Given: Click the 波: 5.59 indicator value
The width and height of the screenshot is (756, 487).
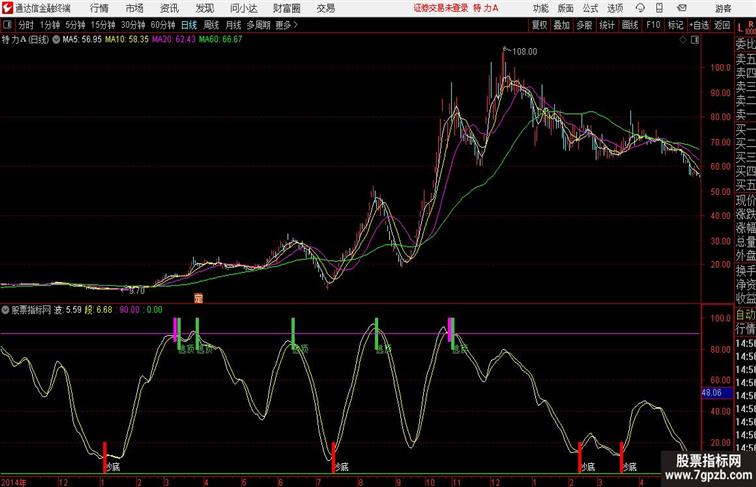Looking at the screenshot, I should click(68, 310).
